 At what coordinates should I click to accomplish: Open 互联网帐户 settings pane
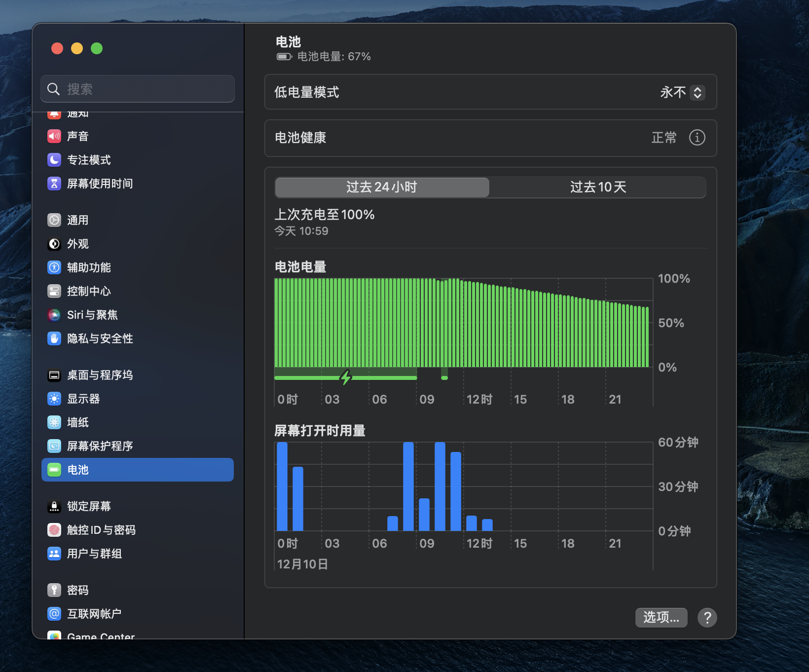[94, 614]
